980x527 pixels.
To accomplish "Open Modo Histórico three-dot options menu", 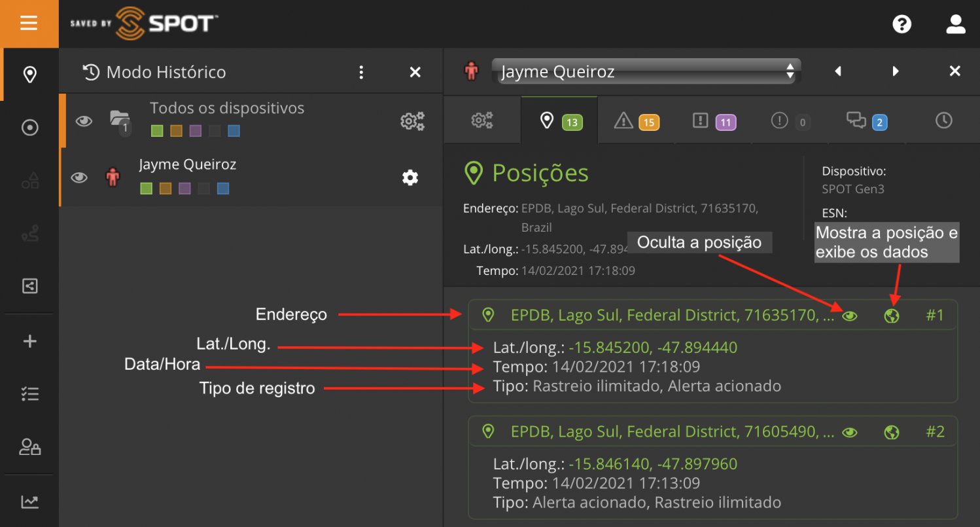I will click(361, 72).
